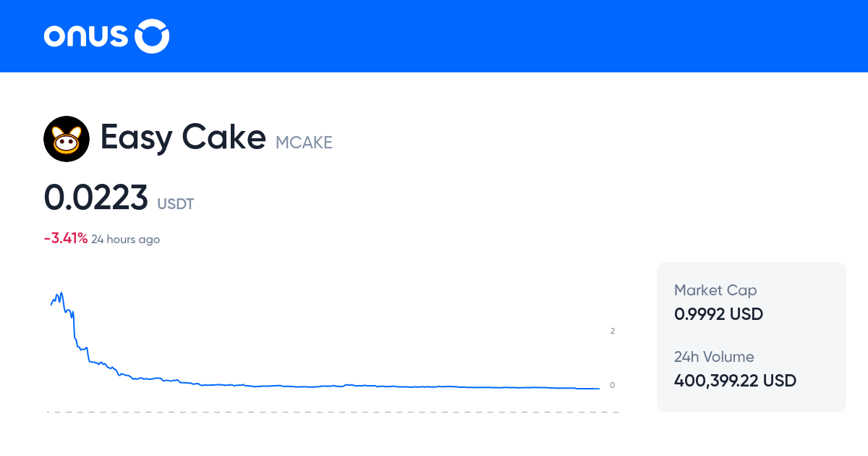Screen dimensions: 868x456
Task: Click the dashed chart baseline
Action: [x=333, y=412]
